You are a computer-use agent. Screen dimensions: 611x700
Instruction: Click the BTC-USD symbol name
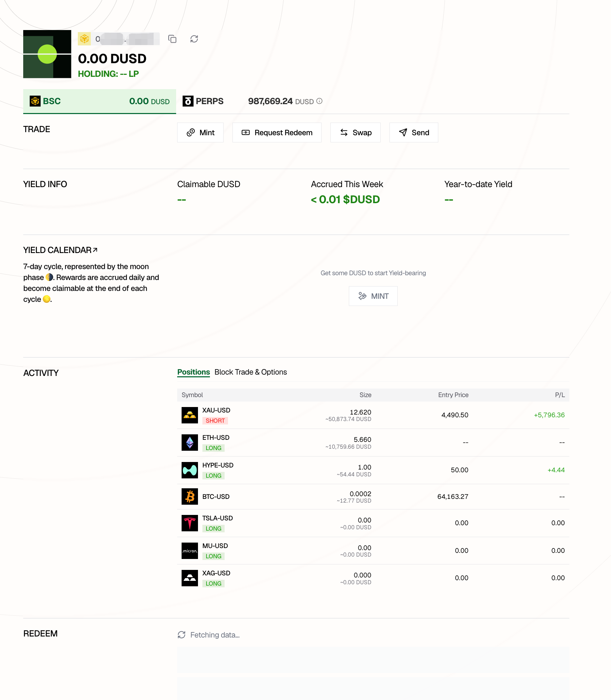pos(216,497)
